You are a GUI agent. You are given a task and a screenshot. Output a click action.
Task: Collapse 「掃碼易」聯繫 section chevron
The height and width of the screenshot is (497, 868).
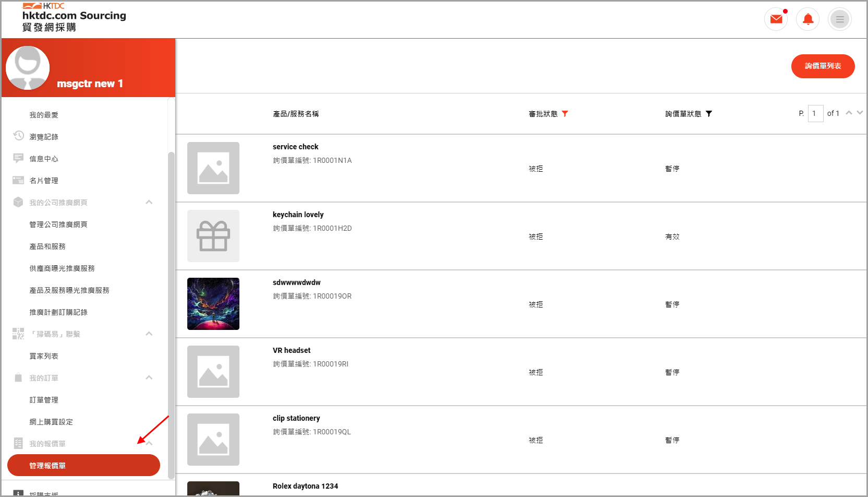point(149,334)
